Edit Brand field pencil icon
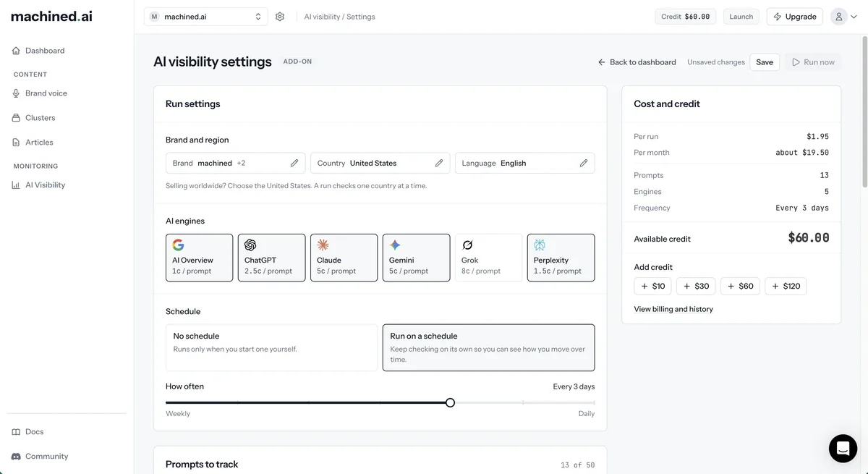Viewport: 868px width, 474px height. (x=294, y=163)
